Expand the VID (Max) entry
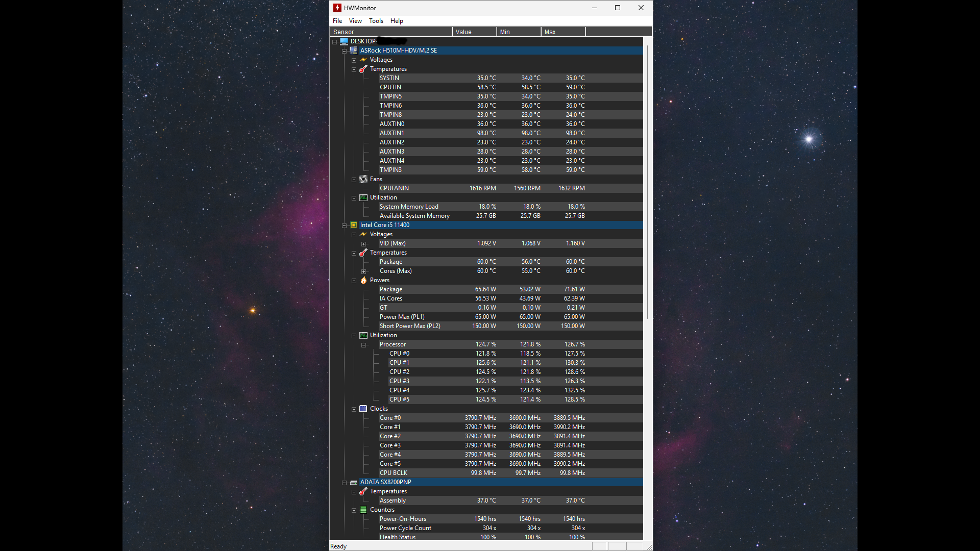The image size is (980, 551). point(363,244)
